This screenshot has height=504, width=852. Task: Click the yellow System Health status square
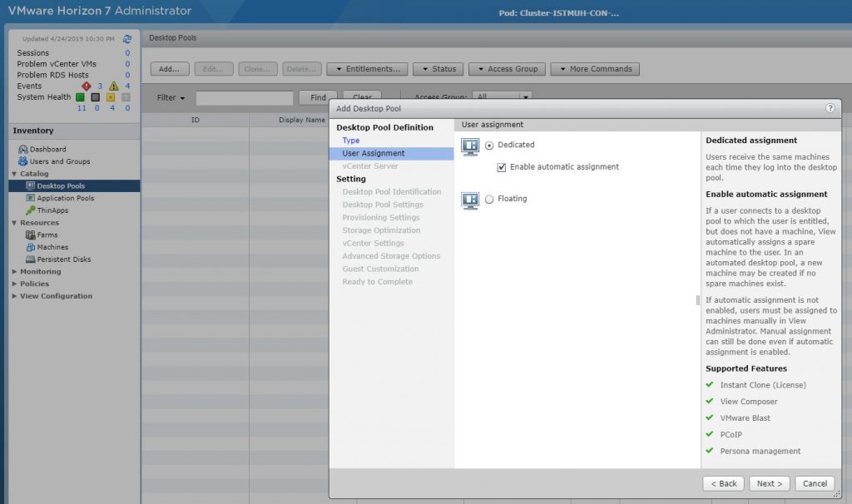coord(111,97)
